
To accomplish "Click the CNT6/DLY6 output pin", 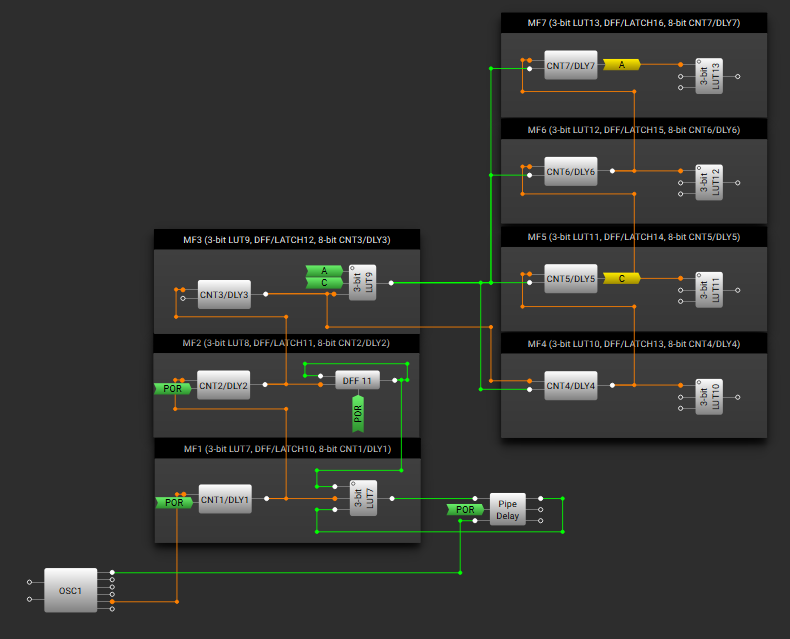I will tap(612, 171).
